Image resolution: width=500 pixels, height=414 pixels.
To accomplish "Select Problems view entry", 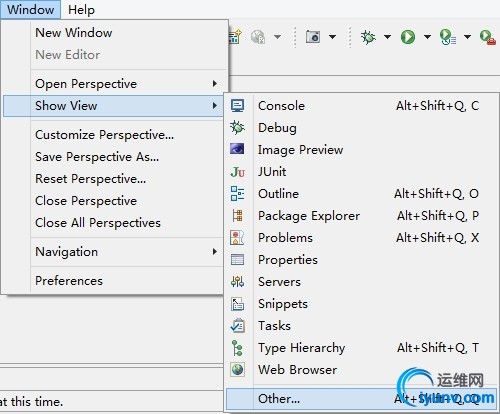I will [x=362, y=238].
